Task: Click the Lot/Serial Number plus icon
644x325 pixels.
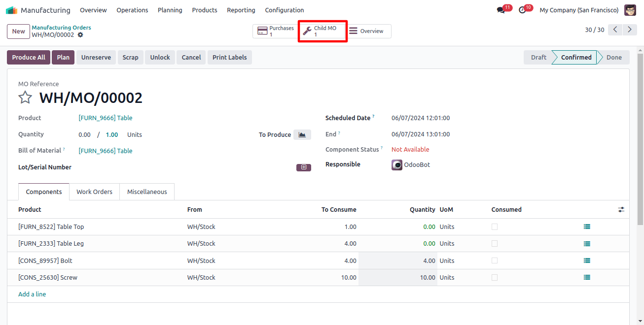Action: (304, 167)
